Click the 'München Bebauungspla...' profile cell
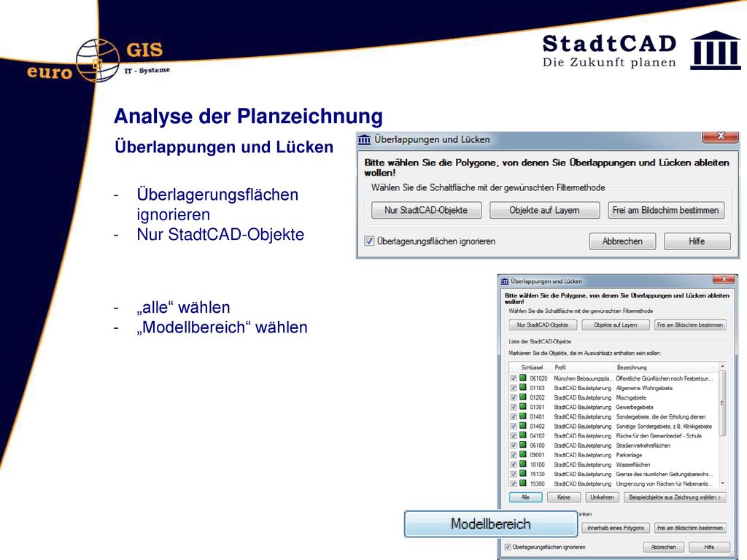 click(x=584, y=378)
